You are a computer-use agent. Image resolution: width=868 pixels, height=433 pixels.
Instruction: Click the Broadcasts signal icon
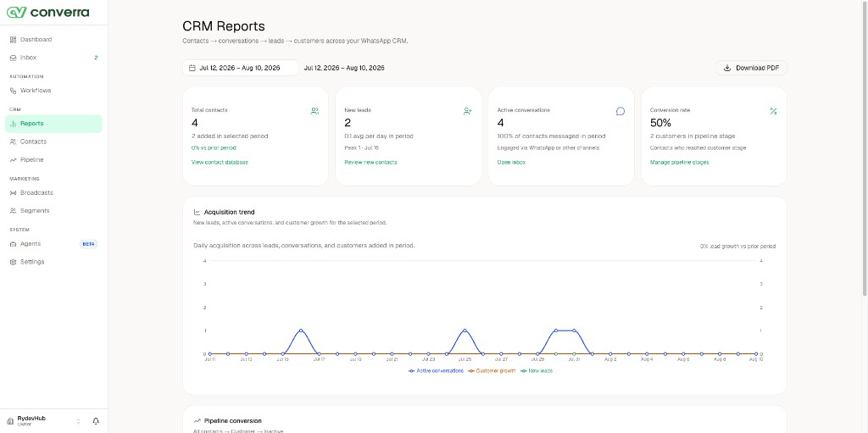(x=14, y=192)
